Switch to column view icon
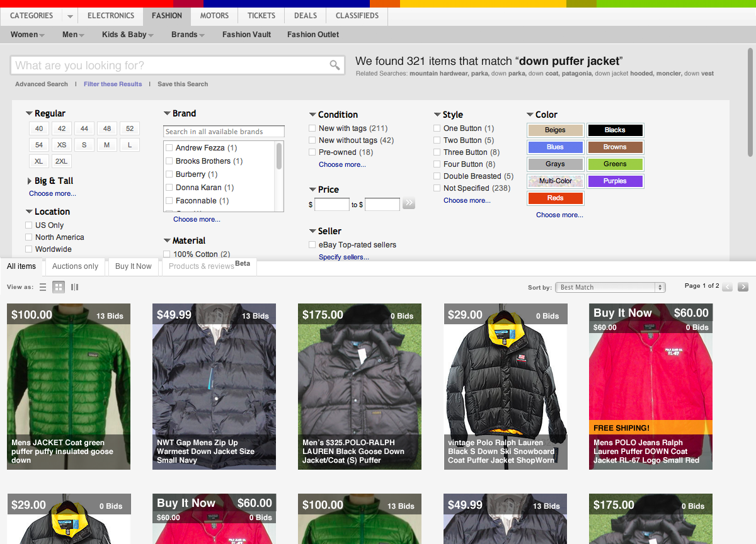 [75, 287]
